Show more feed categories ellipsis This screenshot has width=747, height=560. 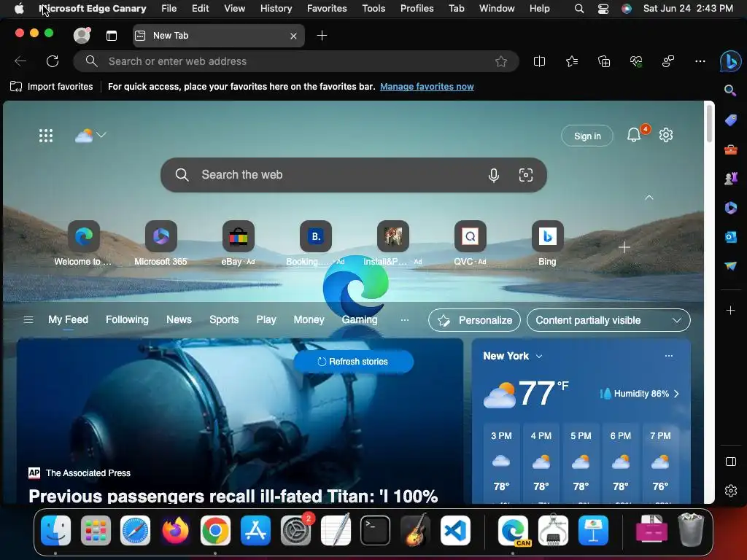[x=404, y=320]
